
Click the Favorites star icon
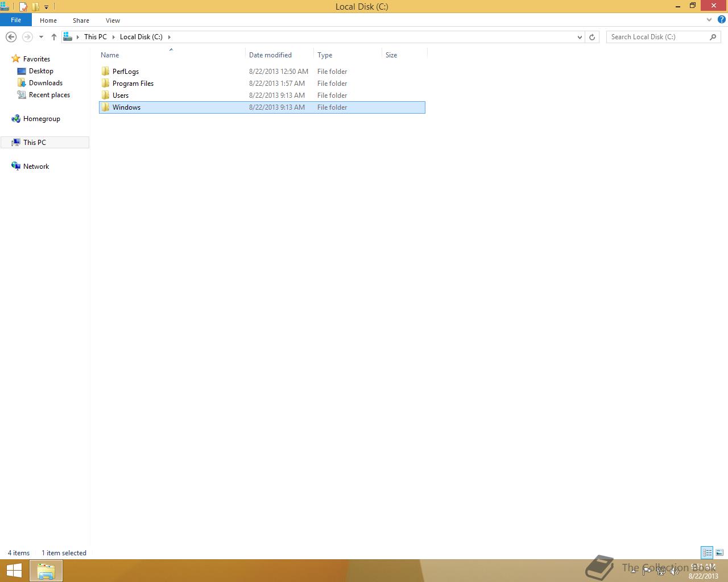(16, 59)
